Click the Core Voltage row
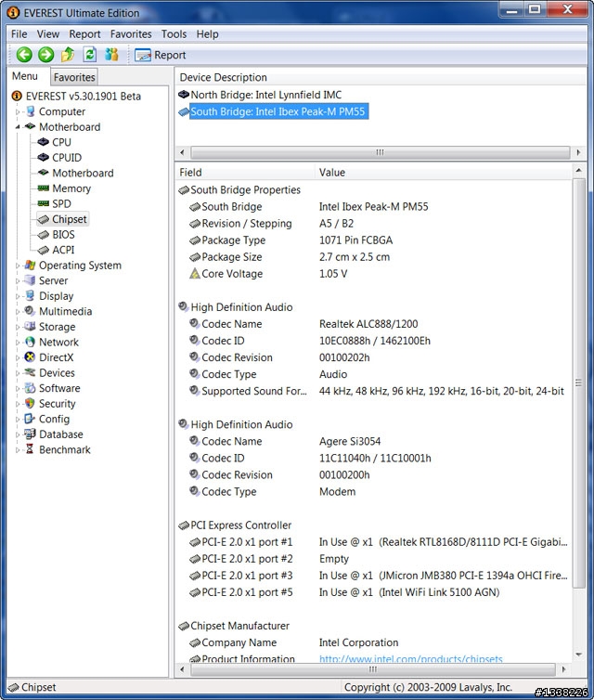 tap(373, 274)
